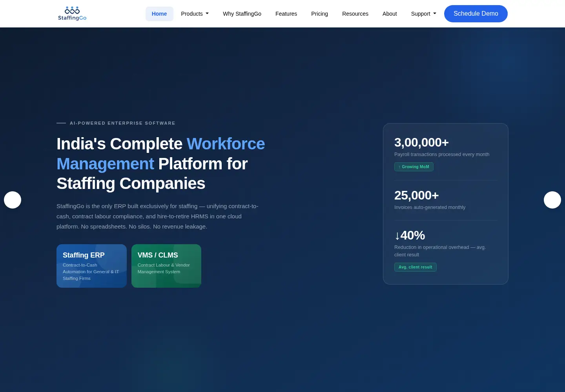The image size is (565, 392).
Task: Click the paragraph starting 'StaffingGo is the only ERP'
Action: click(x=157, y=216)
